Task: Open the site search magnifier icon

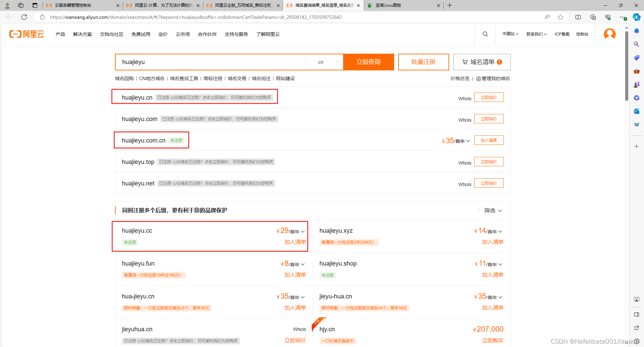Action: tap(485, 34)
